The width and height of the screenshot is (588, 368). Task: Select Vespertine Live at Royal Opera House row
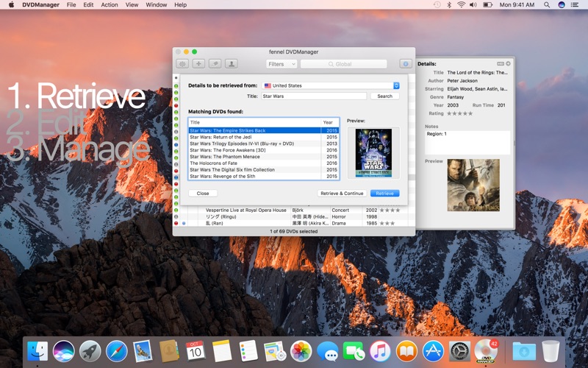[295, 210]
